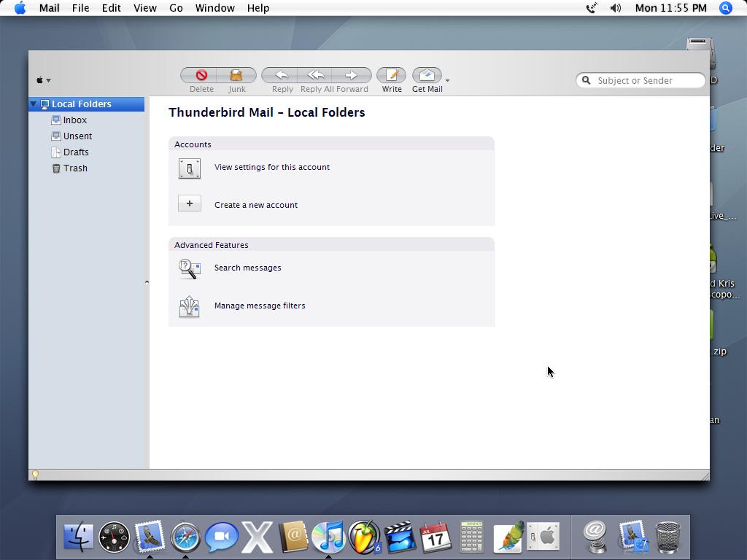This screenshot has height=560, width=747.
Task: Click the Reply All double-arrow icon
Action: pos(316,75)
